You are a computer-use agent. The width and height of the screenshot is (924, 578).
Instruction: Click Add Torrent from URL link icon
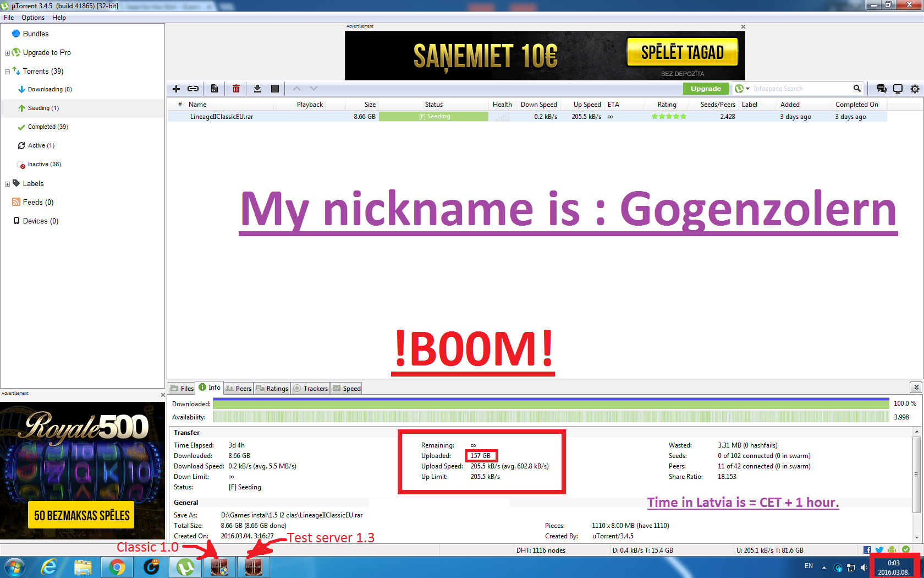[193, 89]
